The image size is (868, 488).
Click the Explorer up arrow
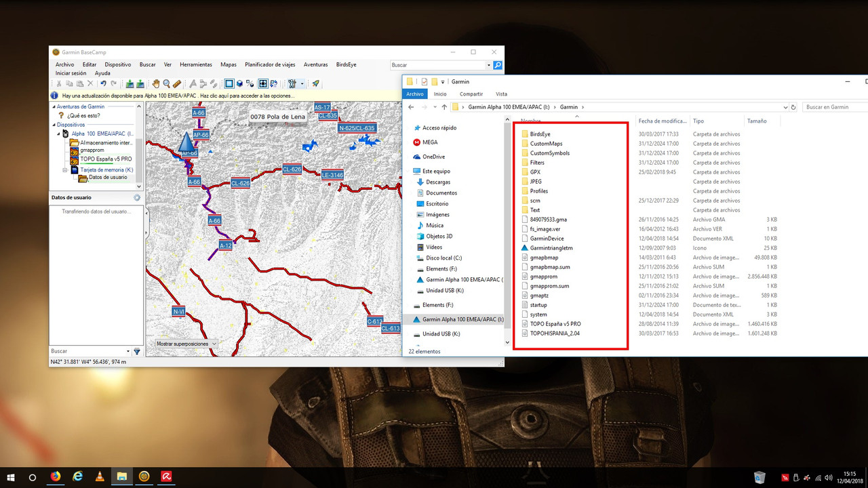[x=444, y=107]
